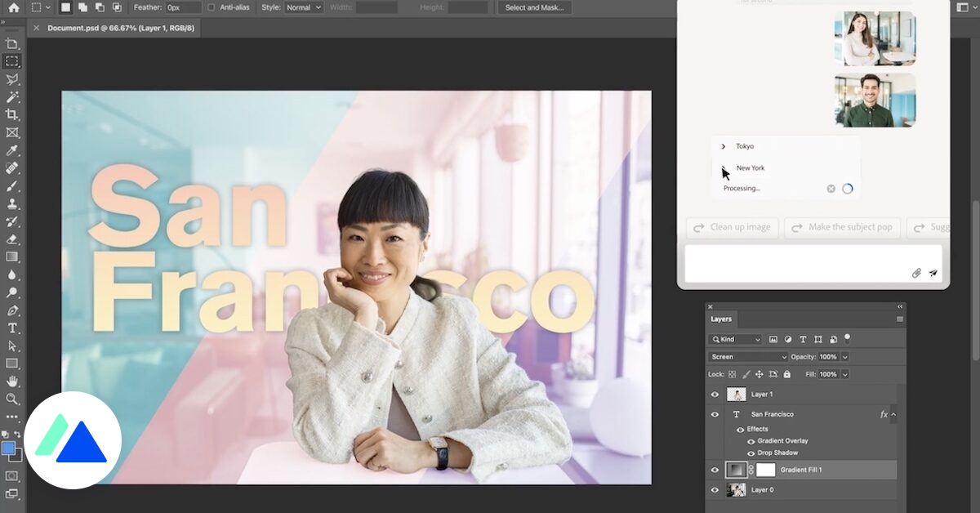Select the Crop tool

[x=11, y=114]
